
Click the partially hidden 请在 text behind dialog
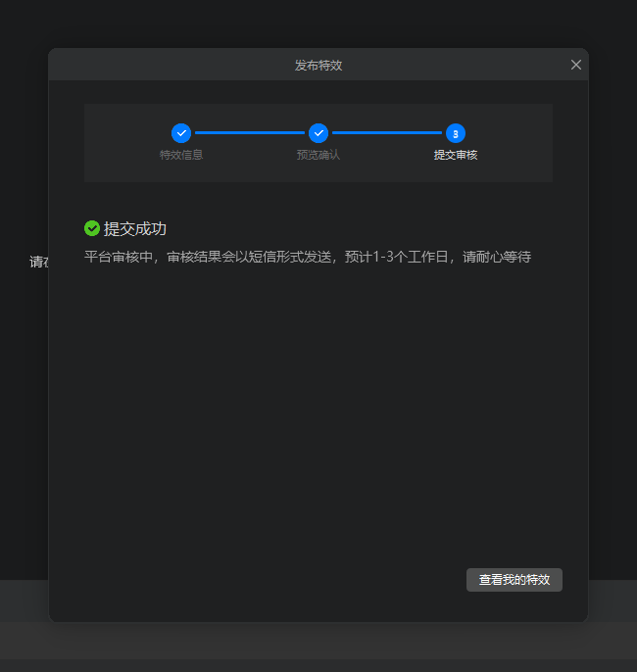[x=38, y=262]
